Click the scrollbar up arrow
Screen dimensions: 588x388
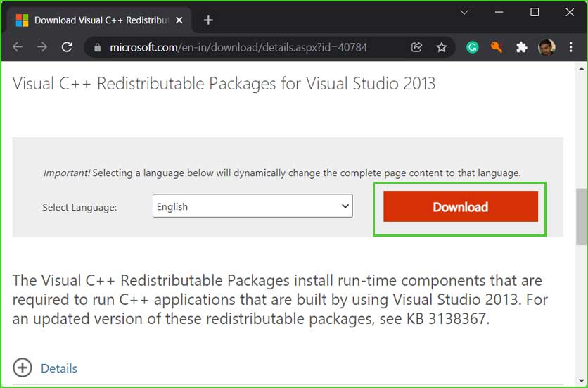coord(582,69)
